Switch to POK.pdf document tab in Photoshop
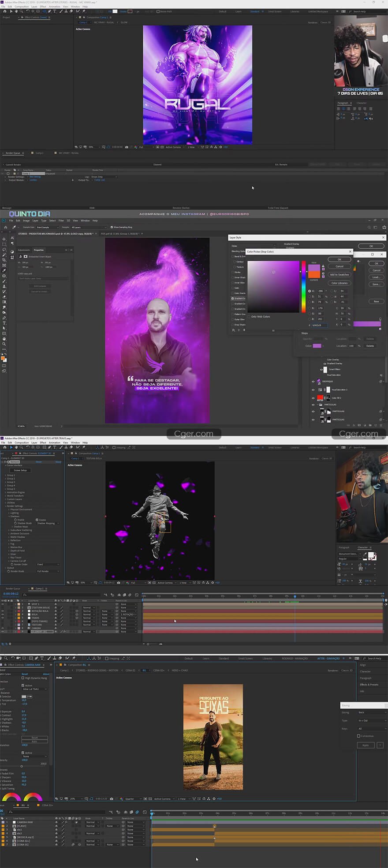This screenshot has width=388, height=868. pyautogui.click(x=120, y=233)
